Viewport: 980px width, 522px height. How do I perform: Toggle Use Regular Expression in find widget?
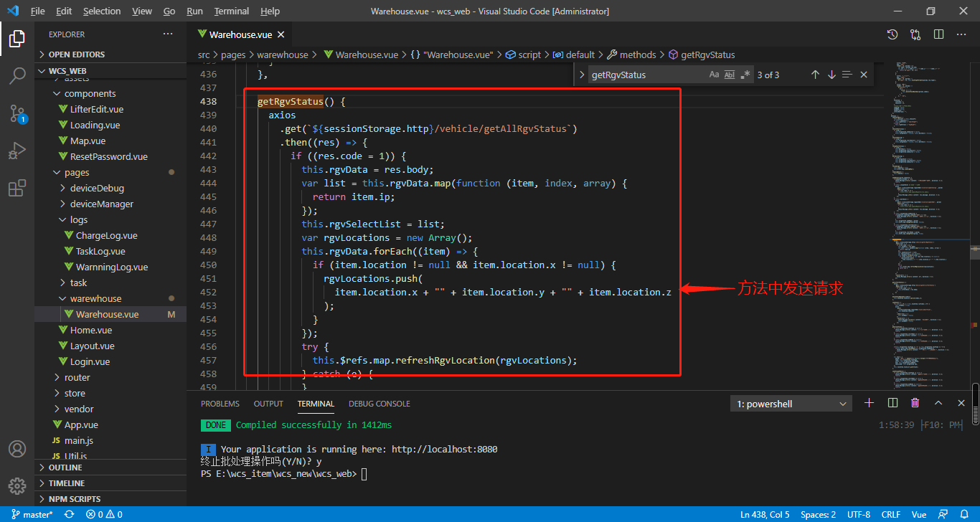[x=745, y=75]
